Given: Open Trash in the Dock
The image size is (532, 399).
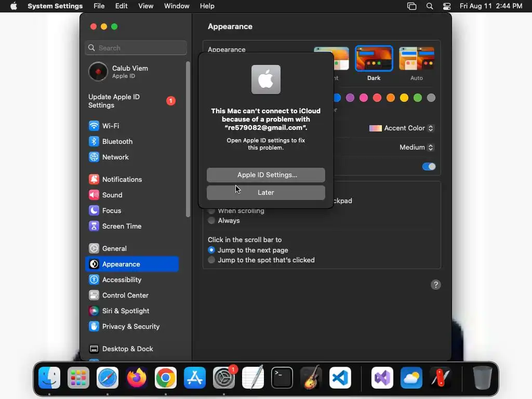Looking at the screenshot, I should pos(483,378).
